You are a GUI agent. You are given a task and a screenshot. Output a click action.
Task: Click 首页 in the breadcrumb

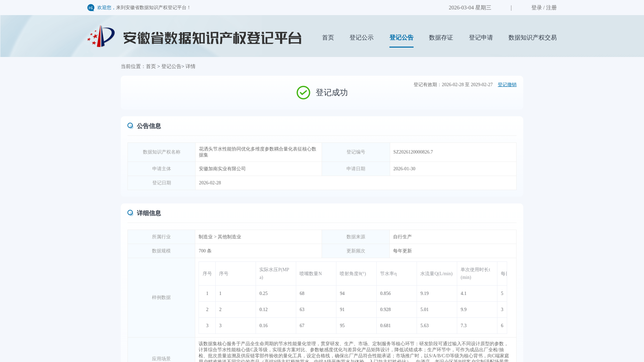click(151, 66)
